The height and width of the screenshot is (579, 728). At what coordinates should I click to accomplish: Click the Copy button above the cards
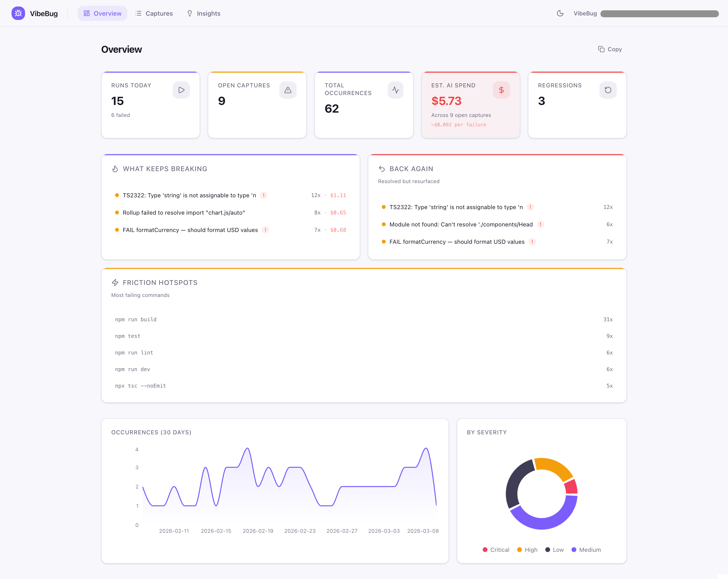[x=610, y=49]
